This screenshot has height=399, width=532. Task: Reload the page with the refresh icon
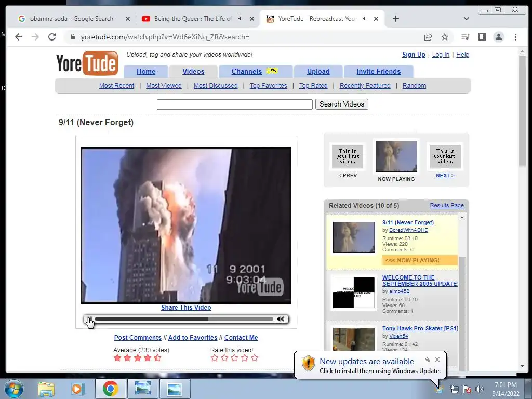[x=52, y=37]
